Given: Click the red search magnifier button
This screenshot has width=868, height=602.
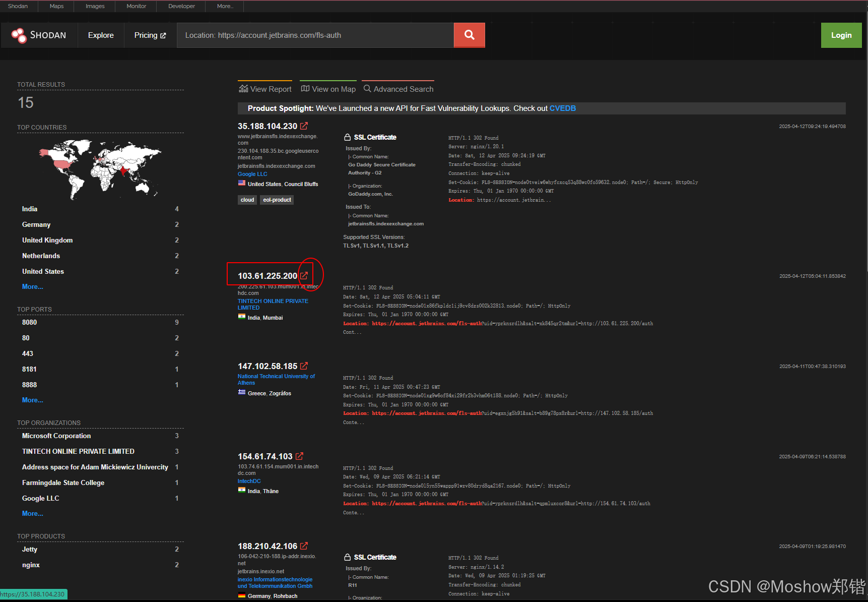Looking at the screenshot, I should pyautogui.click(x=469, y=35).
